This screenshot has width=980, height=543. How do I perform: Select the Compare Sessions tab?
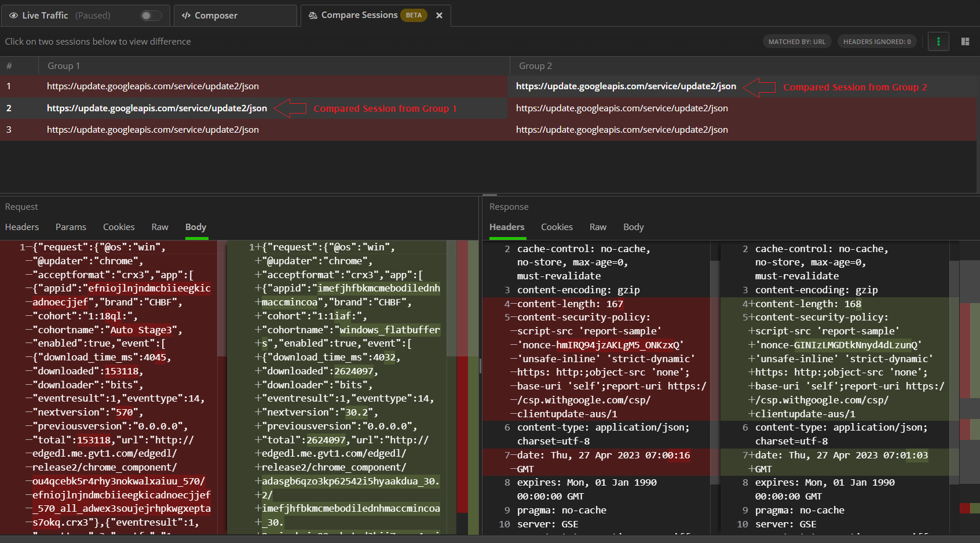coord(375,16)
